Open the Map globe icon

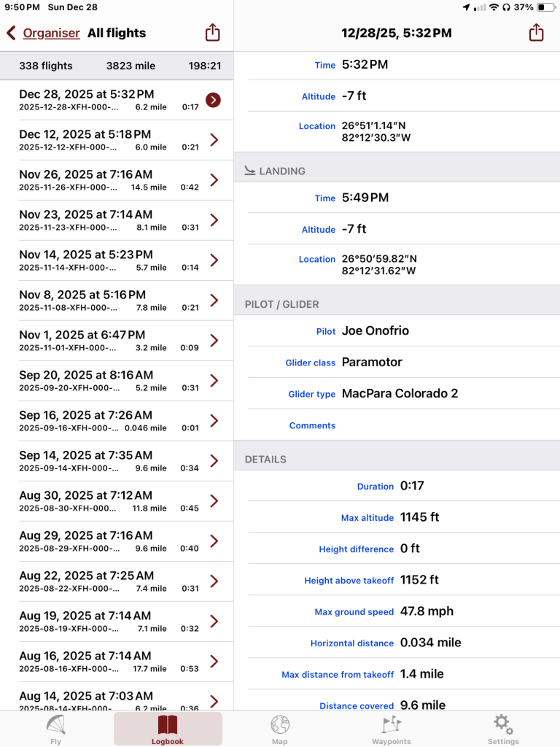(x=280, y=724)
